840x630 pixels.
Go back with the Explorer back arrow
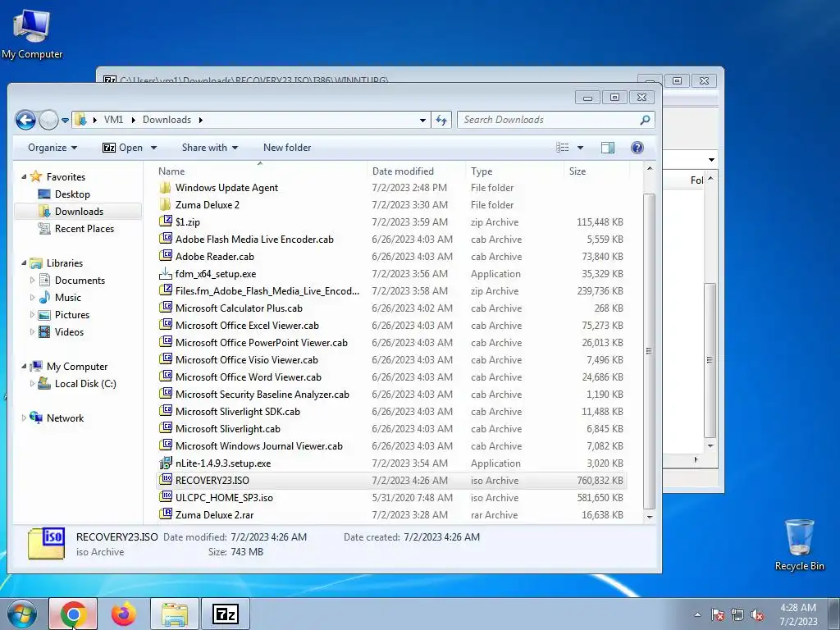point(25,120)
